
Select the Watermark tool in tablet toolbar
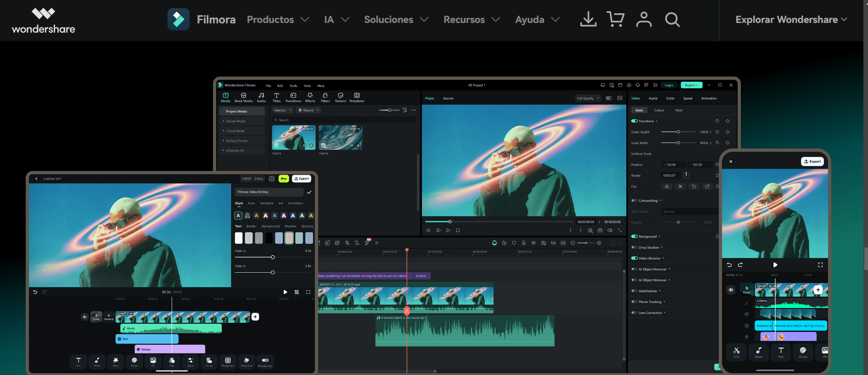coord(246,361)
